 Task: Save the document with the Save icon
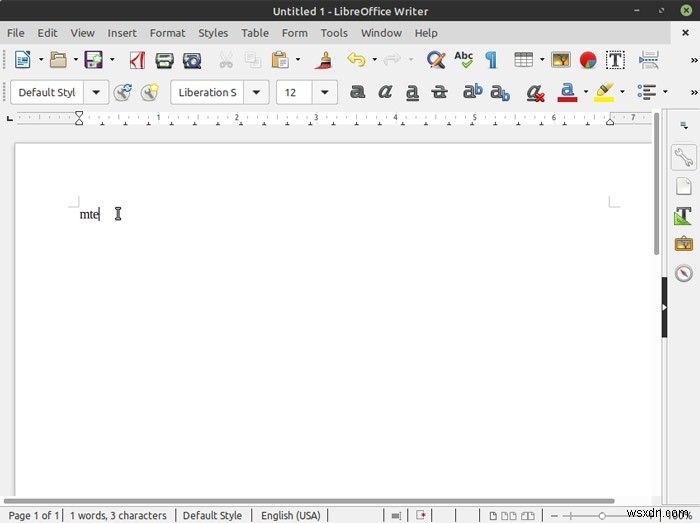(x=94, y=59)
